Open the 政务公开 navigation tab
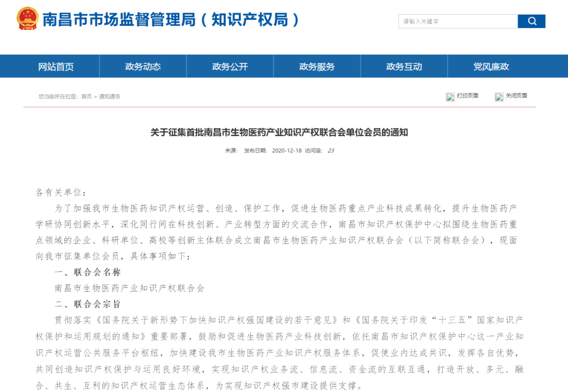This screenshot has height=392, width=568. [x=230, y=67]
